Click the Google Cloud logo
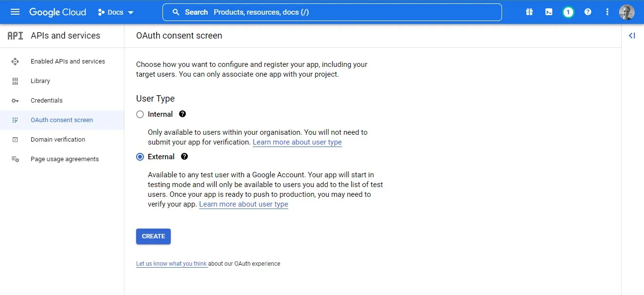 [x=58, y=12]
